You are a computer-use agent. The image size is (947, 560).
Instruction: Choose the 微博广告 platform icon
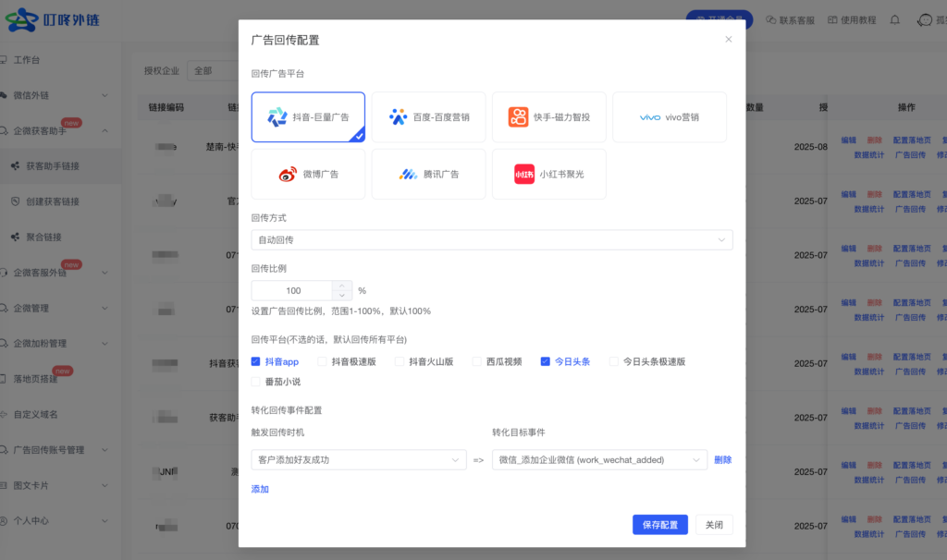coord(288,174)
